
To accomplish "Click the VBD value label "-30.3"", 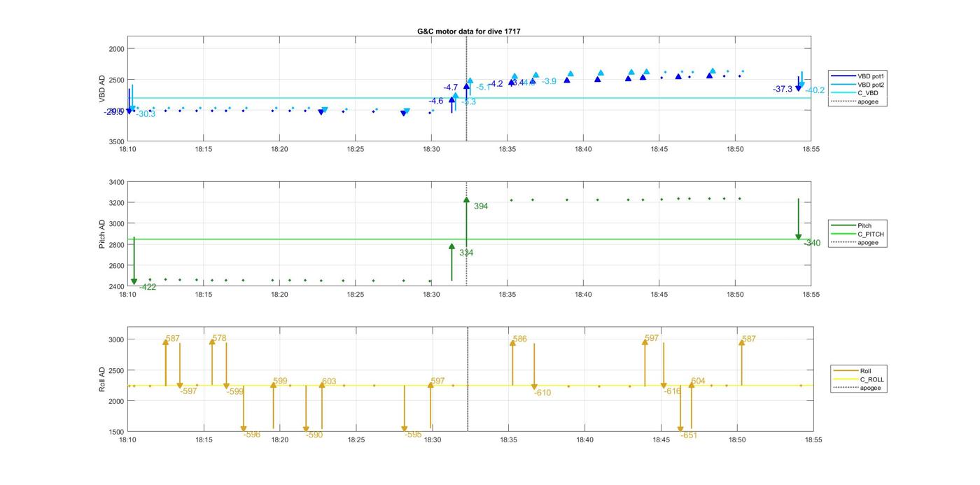I will pyautogui.click(x=146, y=114).
